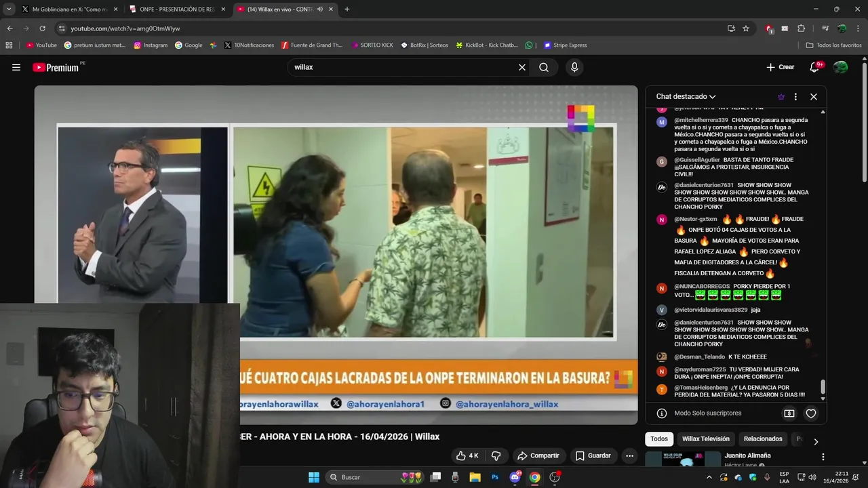Show more filter chips with arrow
This screenshot has width=868, height=488.
pos(816,442)
